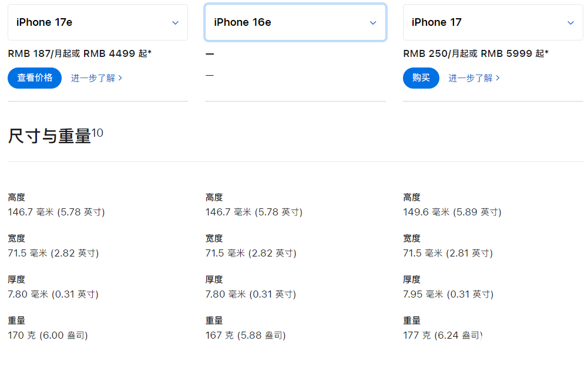
Task: Click the 尺寸与重量 section heading
Action: pyautogui.click(x=49, y=136)
